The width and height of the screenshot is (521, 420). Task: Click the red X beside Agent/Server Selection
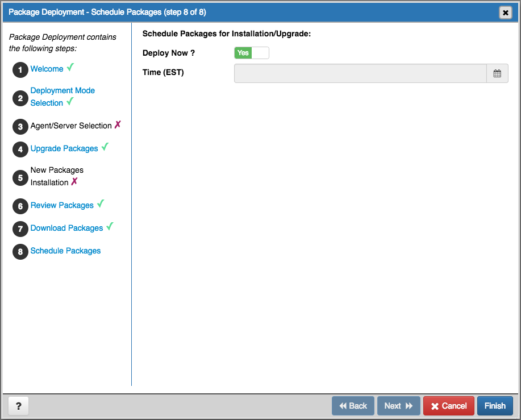click(118, 124)
